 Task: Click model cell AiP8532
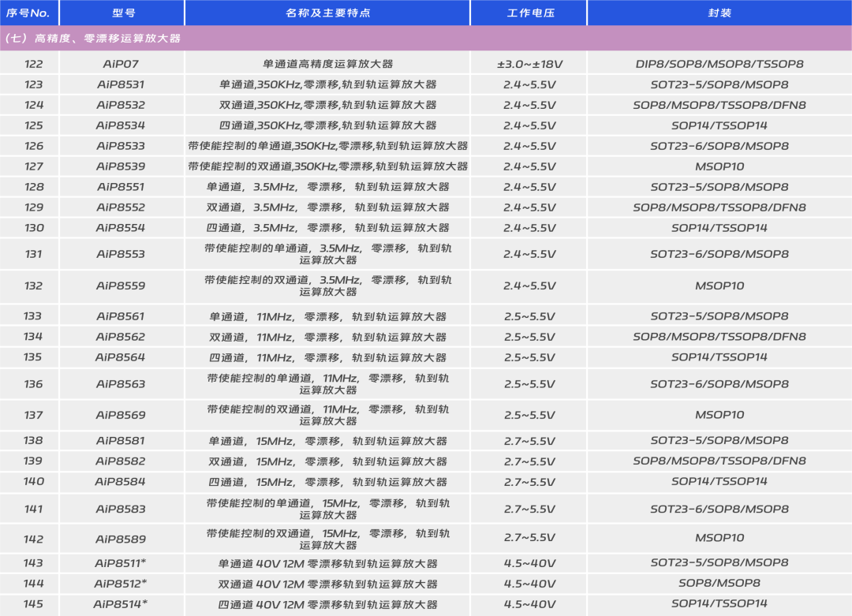pos(121,105)
